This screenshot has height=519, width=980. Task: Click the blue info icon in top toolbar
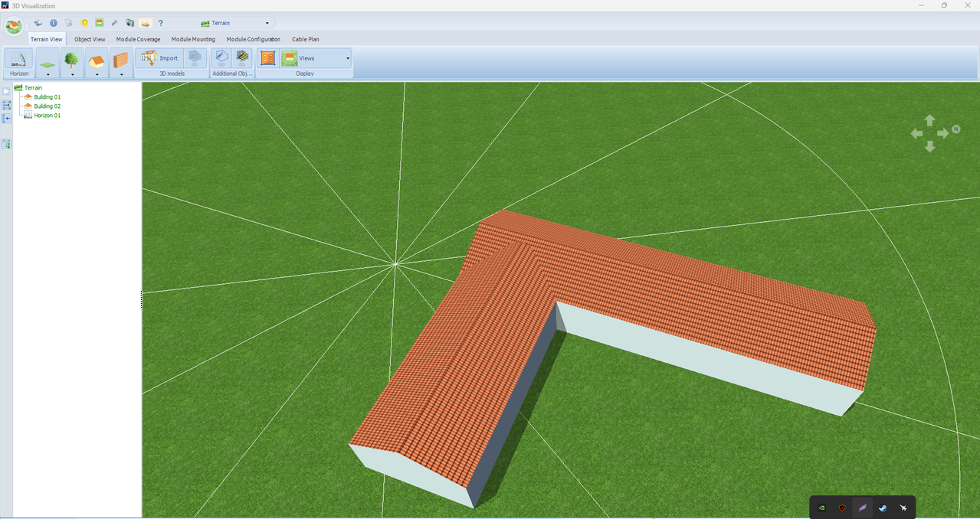tap(54, 23)
